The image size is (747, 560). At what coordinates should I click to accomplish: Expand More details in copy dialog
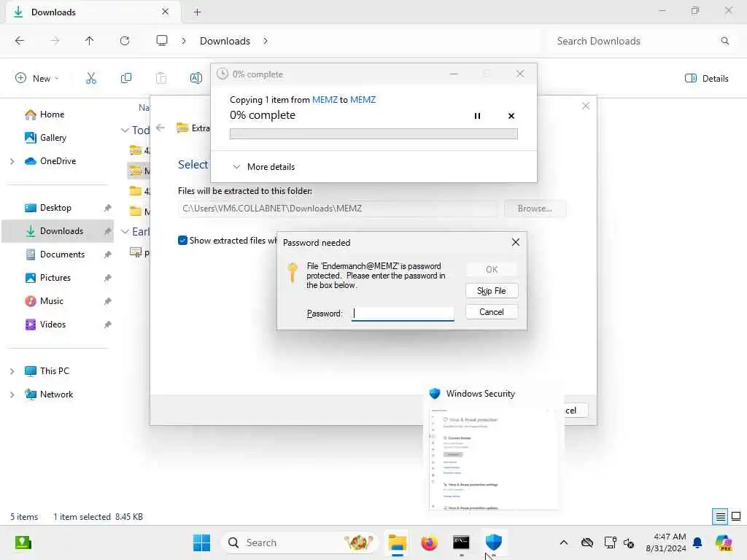[264, 167]
